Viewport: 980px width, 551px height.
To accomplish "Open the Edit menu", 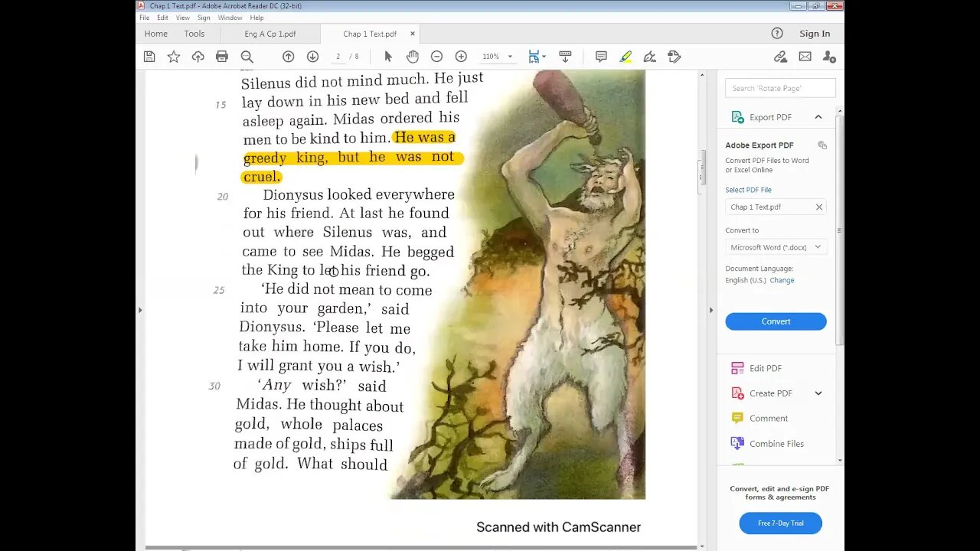I will tap(162, 18).
